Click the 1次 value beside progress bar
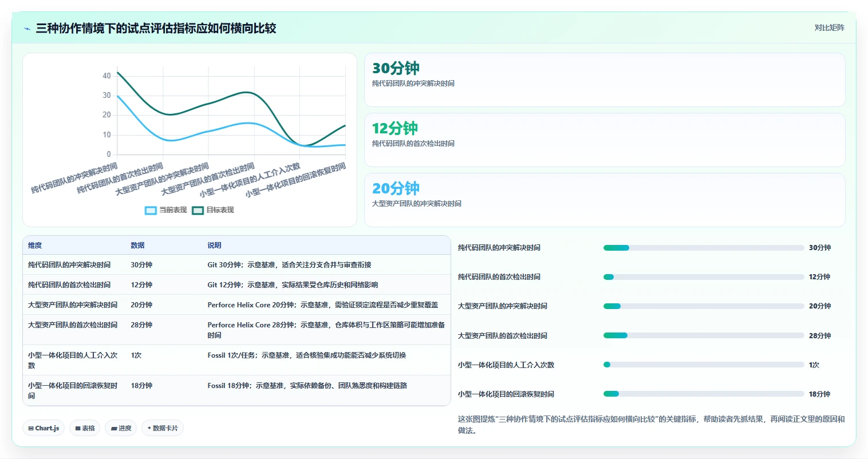This screenshot has height=459, width=868. click(814, 365)
